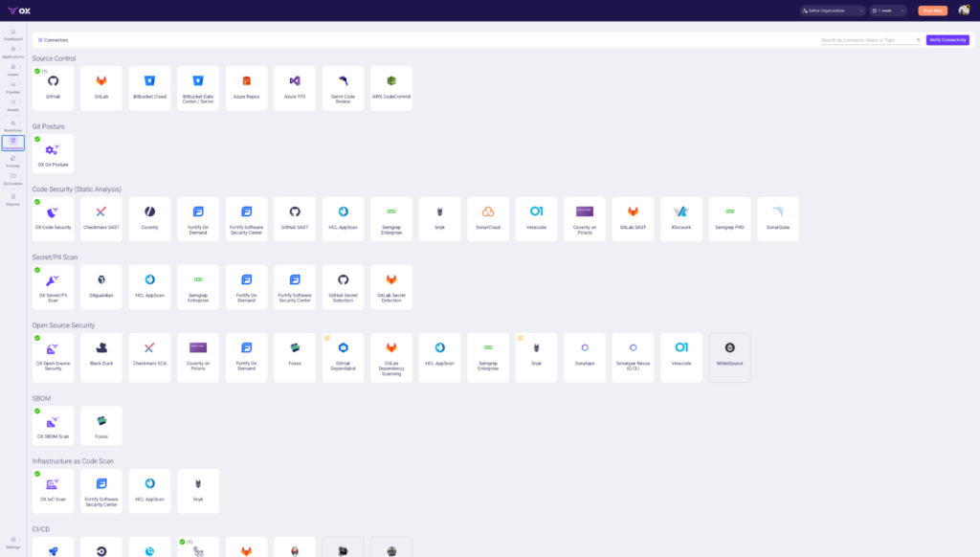This screenshot has width=980, height=557.
Task: Choose the Semgrep PRO connector
Action: tap(729, 219)
